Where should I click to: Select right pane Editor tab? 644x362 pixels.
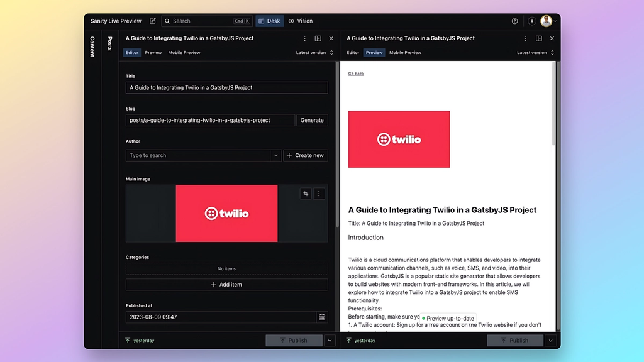click(353, 53)
